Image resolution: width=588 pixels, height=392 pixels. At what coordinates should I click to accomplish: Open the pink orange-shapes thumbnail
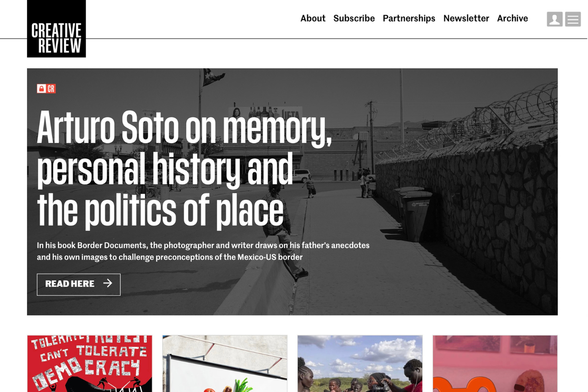coord(495,364)
